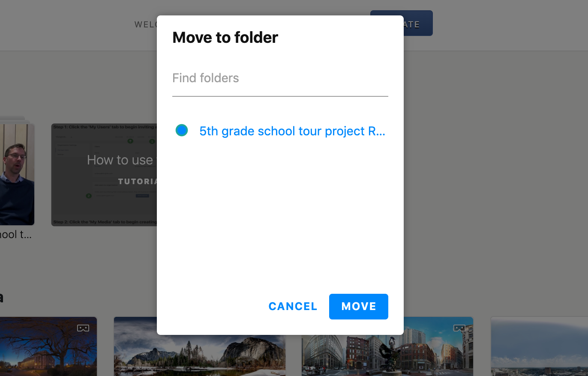Select the cloudy sky panorama thumbnail
This screenshot has height=376, width=588.
point(539,346)
